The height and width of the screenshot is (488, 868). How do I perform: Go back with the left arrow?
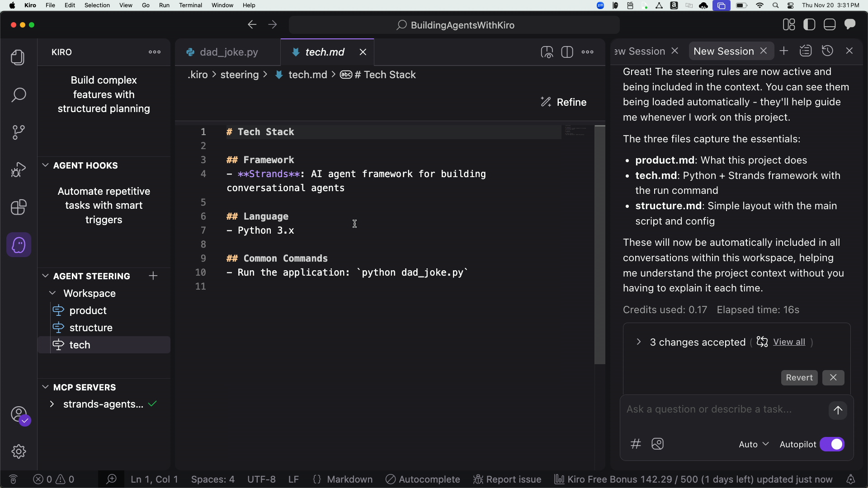click(x=252, y=25)
